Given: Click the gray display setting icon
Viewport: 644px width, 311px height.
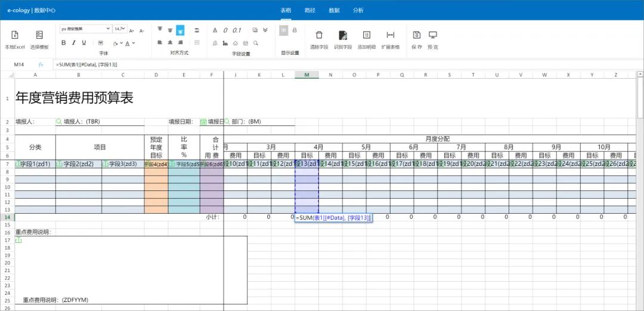Looking at the screenshot, I should point(284,30).
